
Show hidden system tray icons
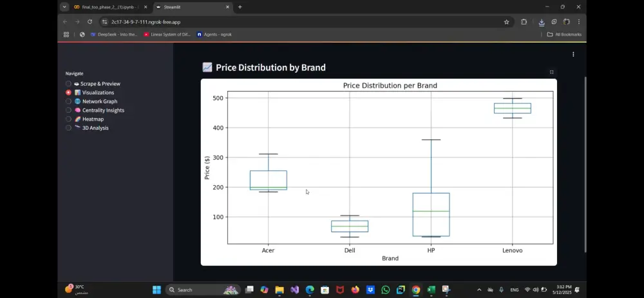pos(479,290)
